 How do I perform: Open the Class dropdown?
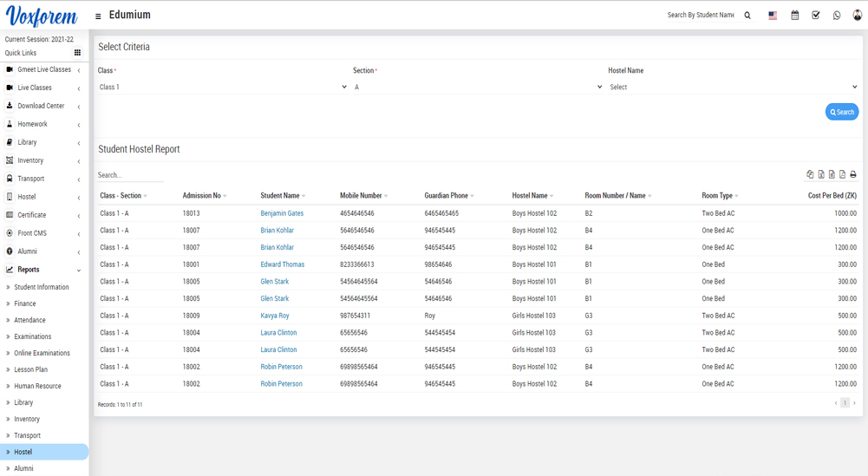[222, 87]
